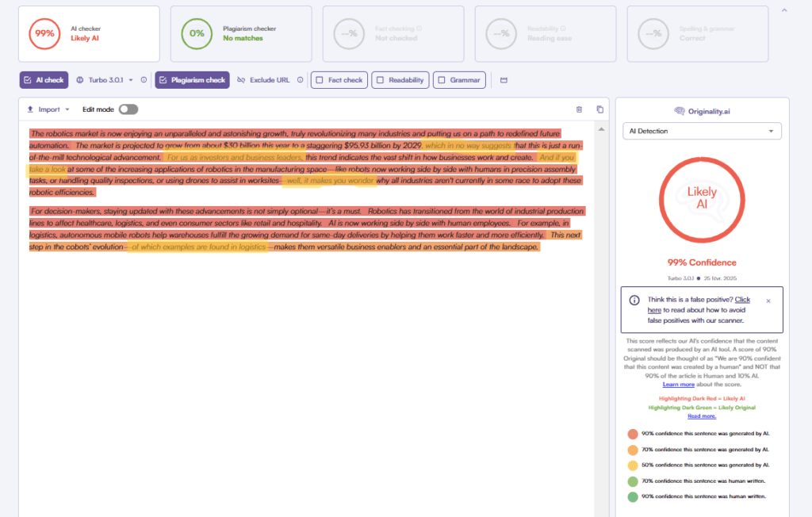Image resolution: width=812 pixels, height=517 pixels.
Task: Enable the Fact check checkbox
Action: point(319,80)
